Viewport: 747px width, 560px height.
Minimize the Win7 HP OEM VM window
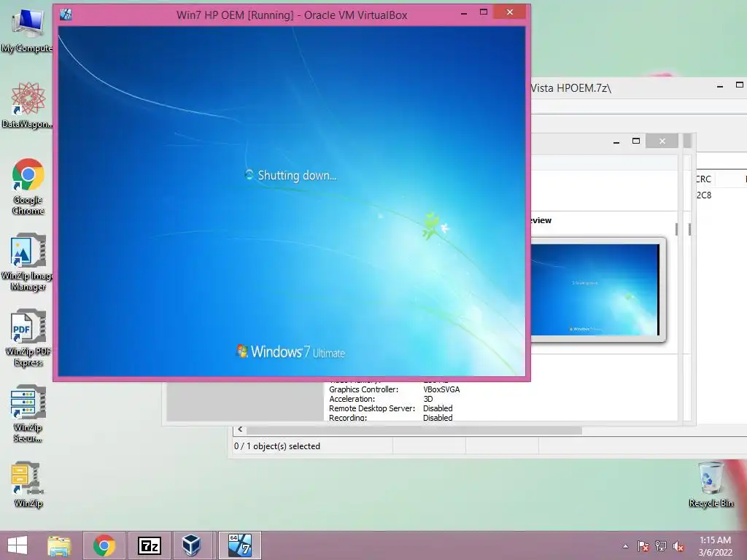[463, 13]
